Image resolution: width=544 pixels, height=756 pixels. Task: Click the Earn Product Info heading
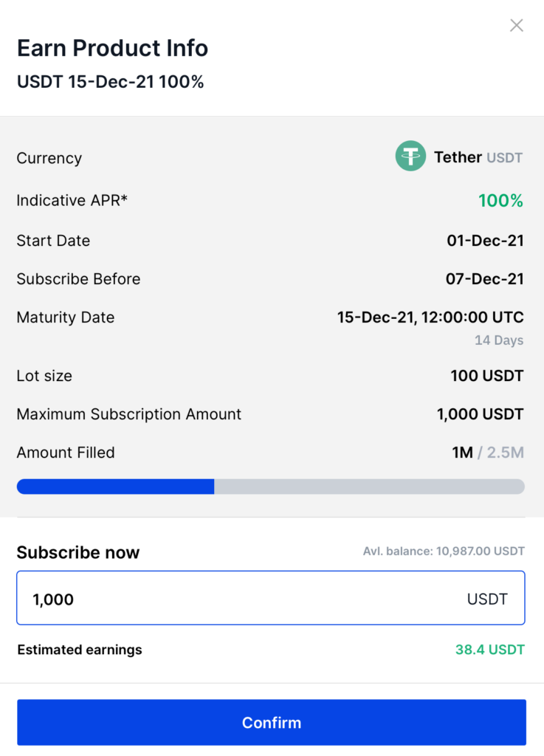[112, 48]
